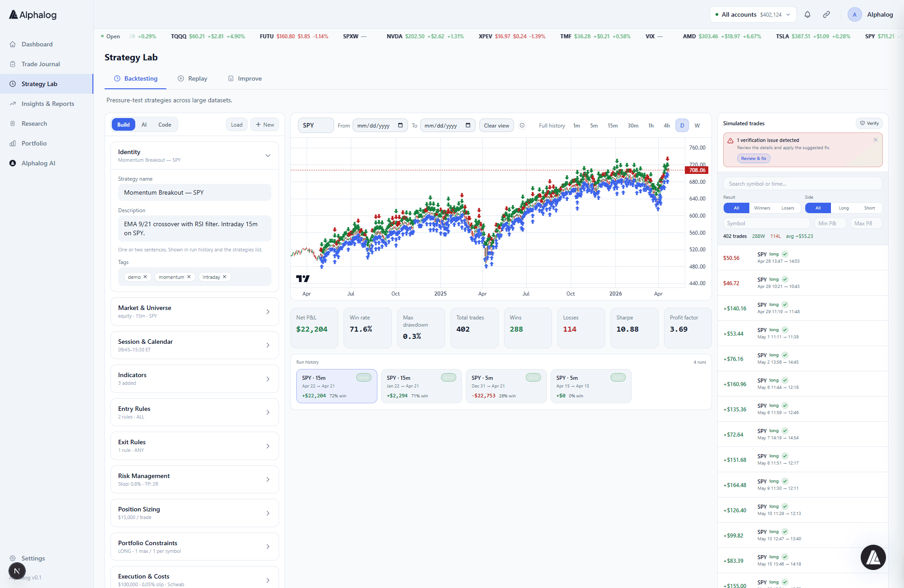
Task: Filter results to Losers
Action: coord(788,208)
